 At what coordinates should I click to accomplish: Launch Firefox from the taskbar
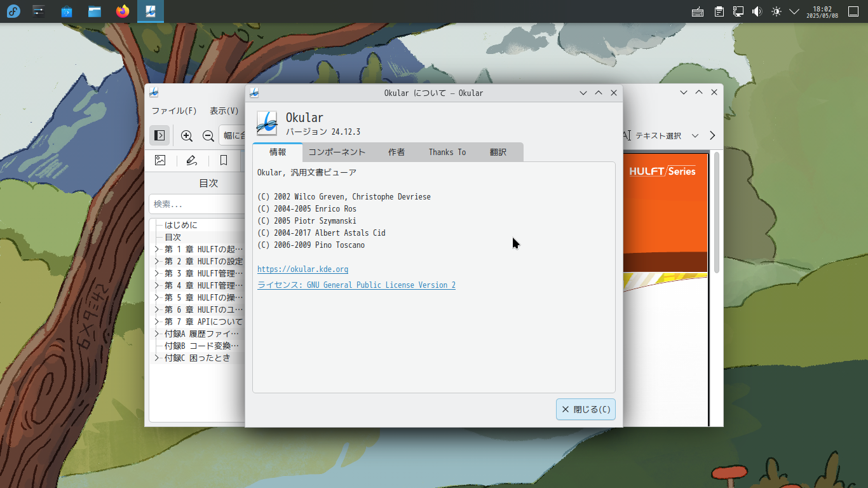[123, 11]
